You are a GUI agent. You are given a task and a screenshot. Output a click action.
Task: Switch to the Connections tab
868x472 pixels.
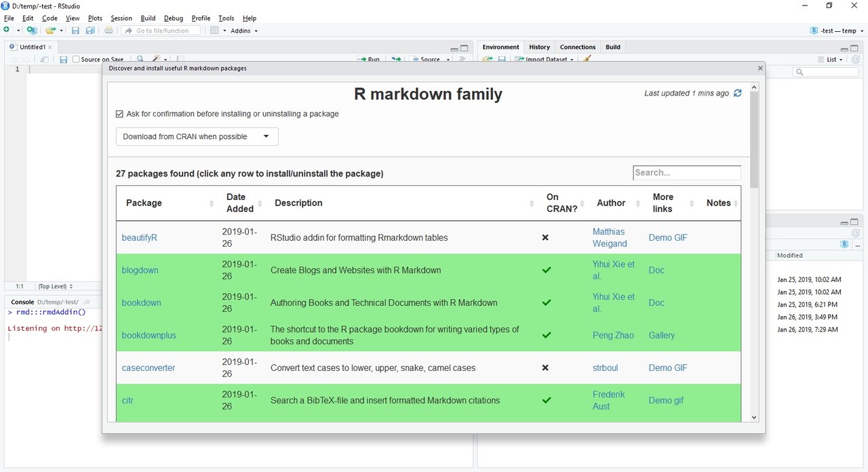[577, 47]
